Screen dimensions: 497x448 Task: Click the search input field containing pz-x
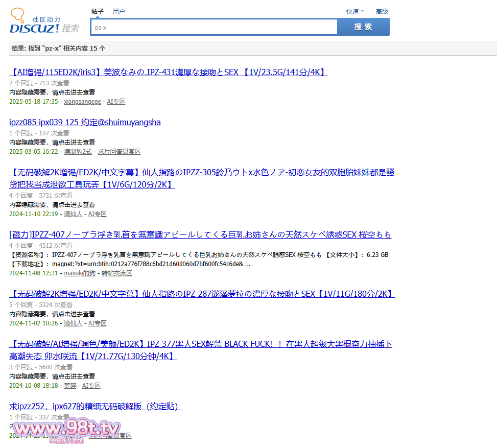tap(214, 27)
